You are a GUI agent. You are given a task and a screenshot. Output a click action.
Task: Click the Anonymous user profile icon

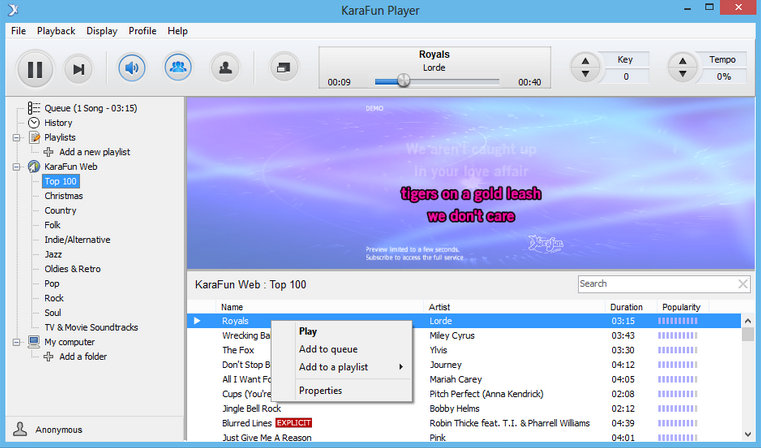(20, 429)
